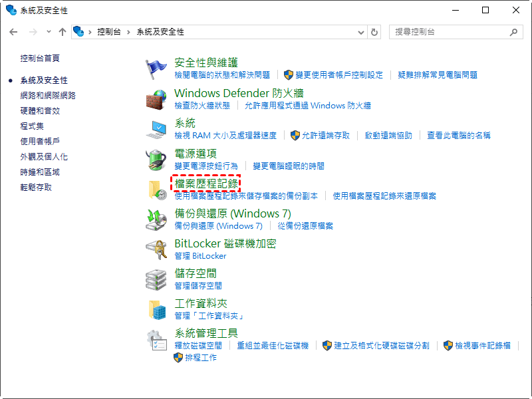Open the 電源選項 heading
Screen dimensions: 532x399
(196, 154)
